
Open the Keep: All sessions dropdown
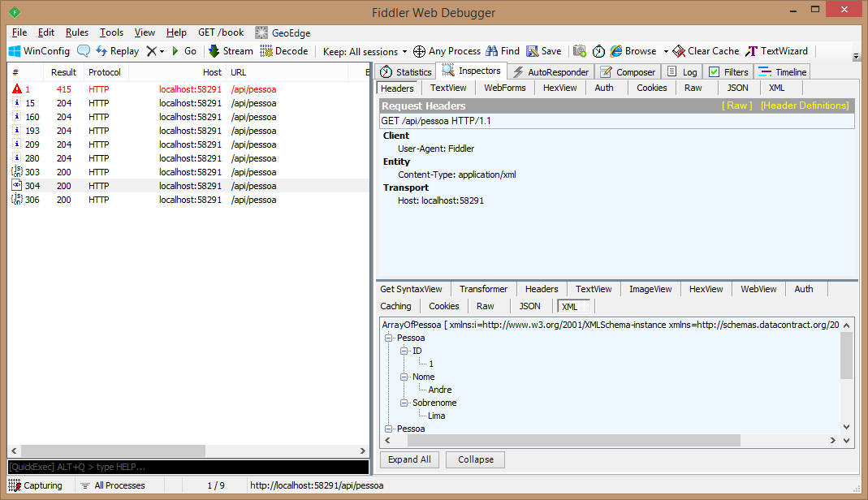pos(365,51)
